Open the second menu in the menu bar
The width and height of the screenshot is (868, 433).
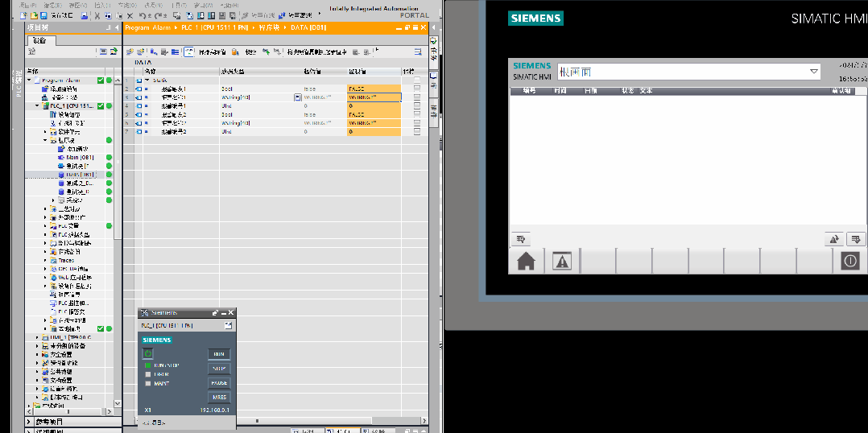(52, 5)
